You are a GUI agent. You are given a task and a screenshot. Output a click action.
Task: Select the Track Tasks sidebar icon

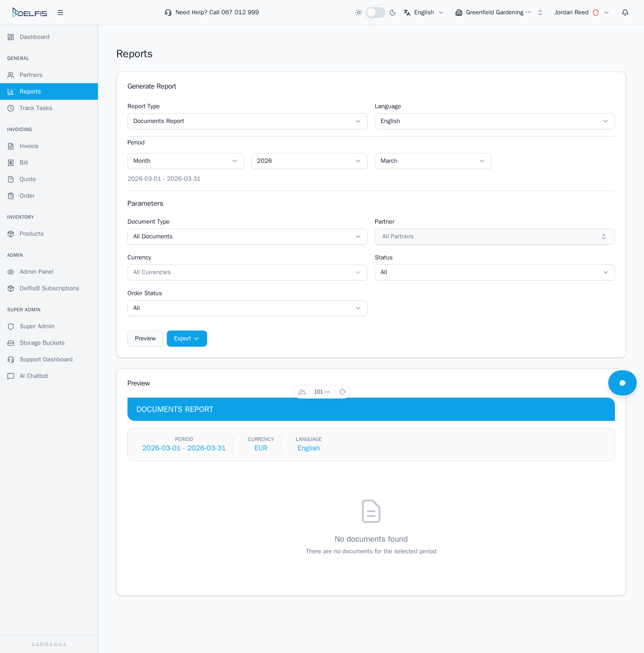pos(11,108)
